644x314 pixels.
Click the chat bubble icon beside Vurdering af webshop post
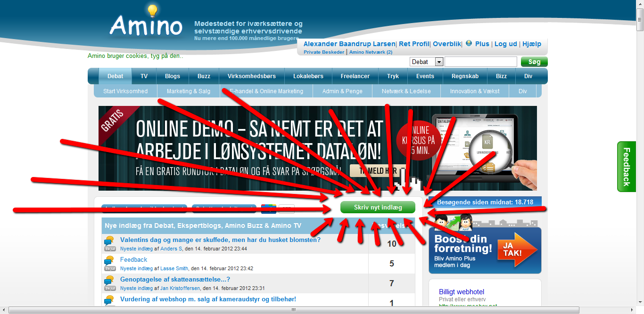[x=109, y=299]
